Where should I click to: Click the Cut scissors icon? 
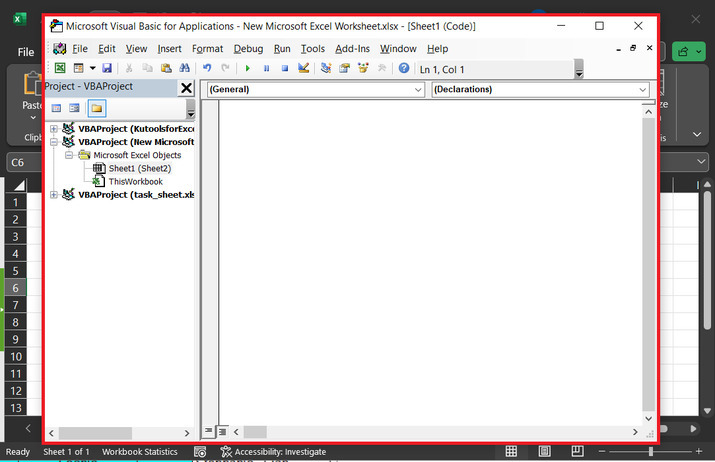[129, 68]
